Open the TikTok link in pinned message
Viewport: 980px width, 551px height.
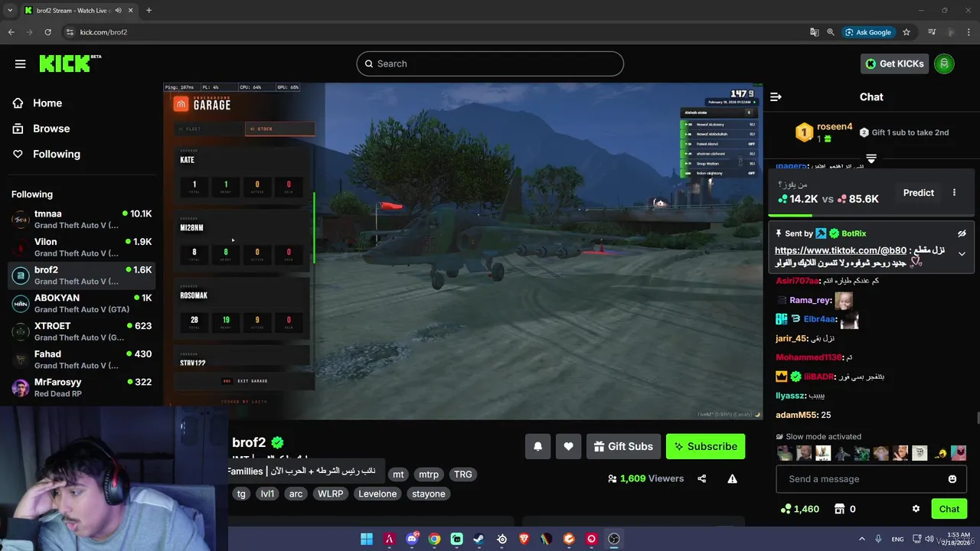click(x=840, y=250)
